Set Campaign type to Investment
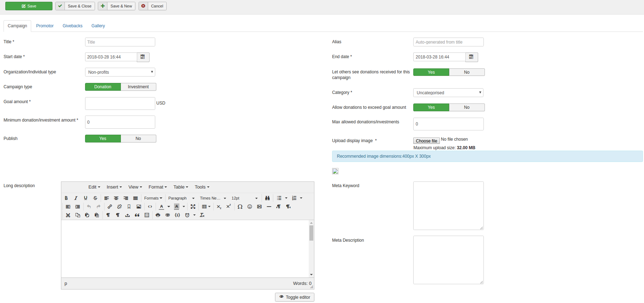The height and width of the screenshot is (303, 644). point(138,87)
